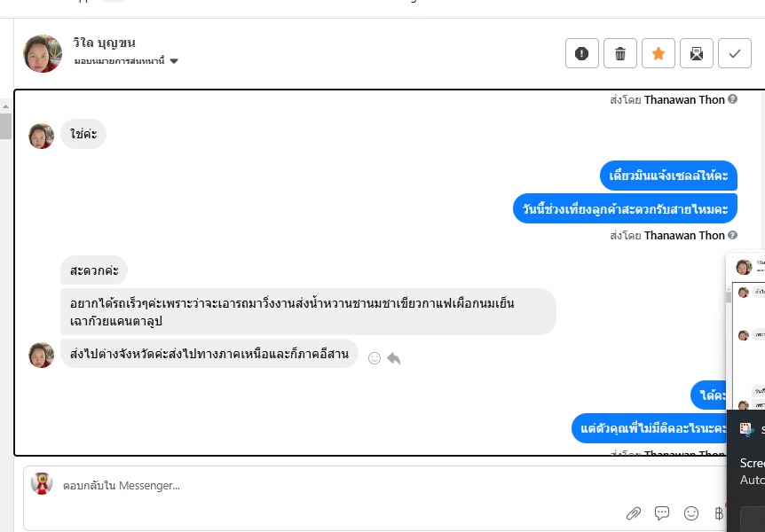Delete conversation with trash icon
Screen dimensions: 765x532
tap(620, 54)
